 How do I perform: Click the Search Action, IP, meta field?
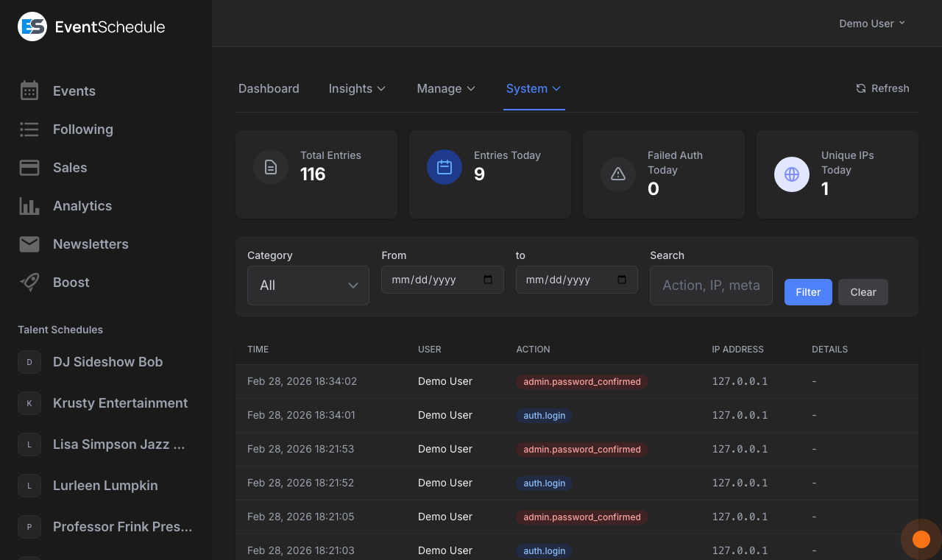tap(711, 286)
